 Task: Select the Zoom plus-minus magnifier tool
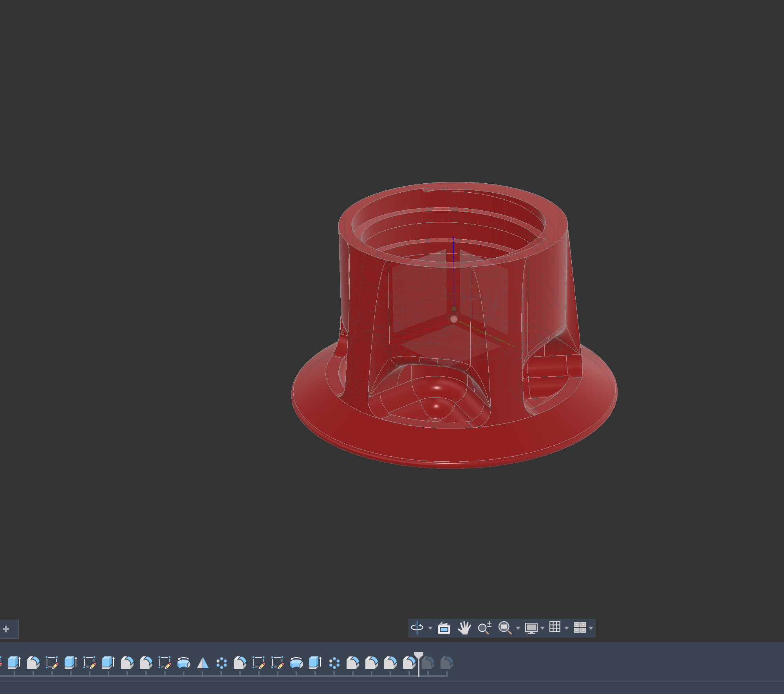[484, 628]
